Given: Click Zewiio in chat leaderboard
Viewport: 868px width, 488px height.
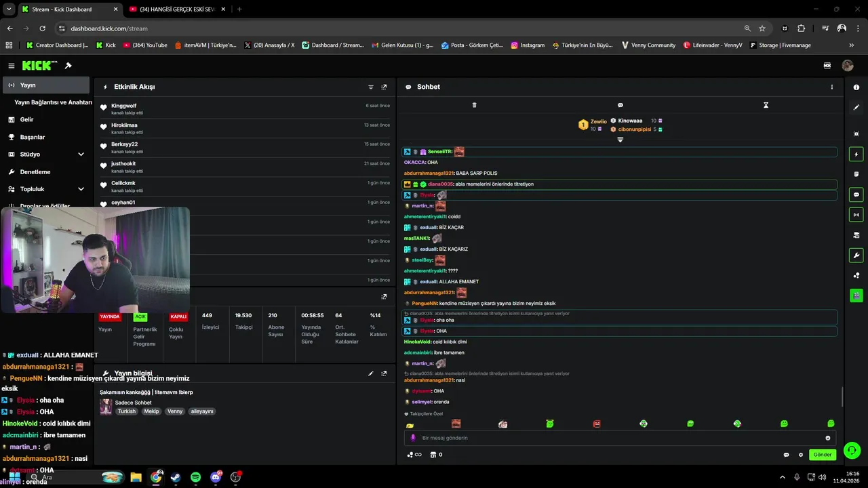Looking at the screenshot, I should coord(598,121).
